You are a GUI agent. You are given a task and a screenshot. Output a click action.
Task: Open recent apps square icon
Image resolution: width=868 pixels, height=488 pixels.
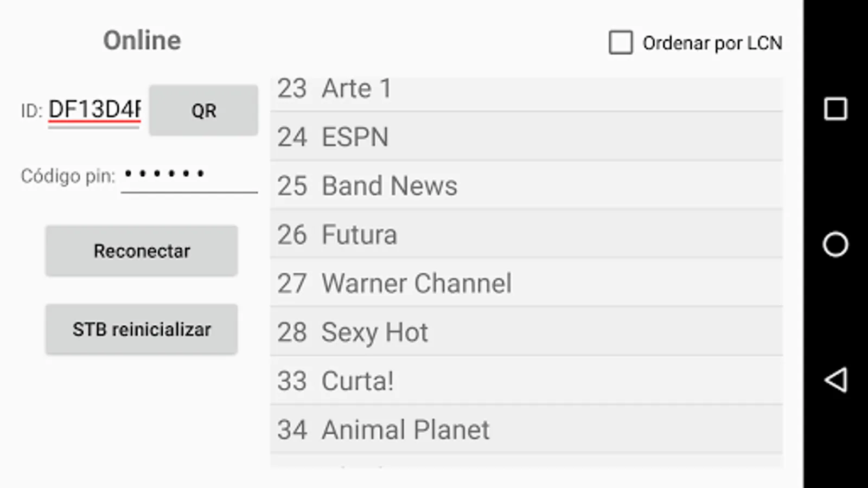point(835,109)
